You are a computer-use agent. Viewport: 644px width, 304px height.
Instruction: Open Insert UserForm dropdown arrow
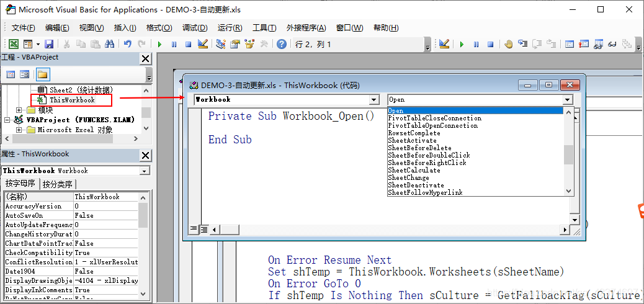[38, 45]
